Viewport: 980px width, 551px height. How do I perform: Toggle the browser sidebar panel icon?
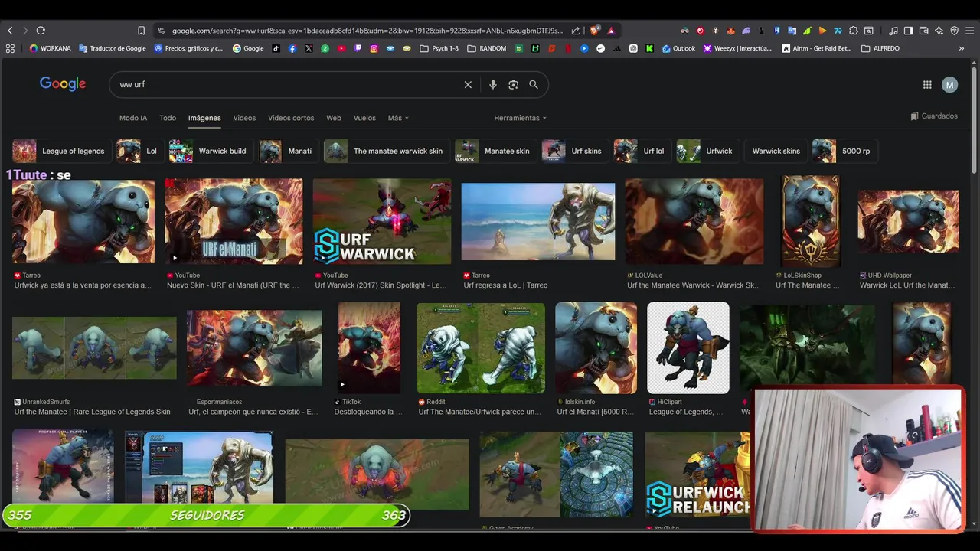(908, 31)
